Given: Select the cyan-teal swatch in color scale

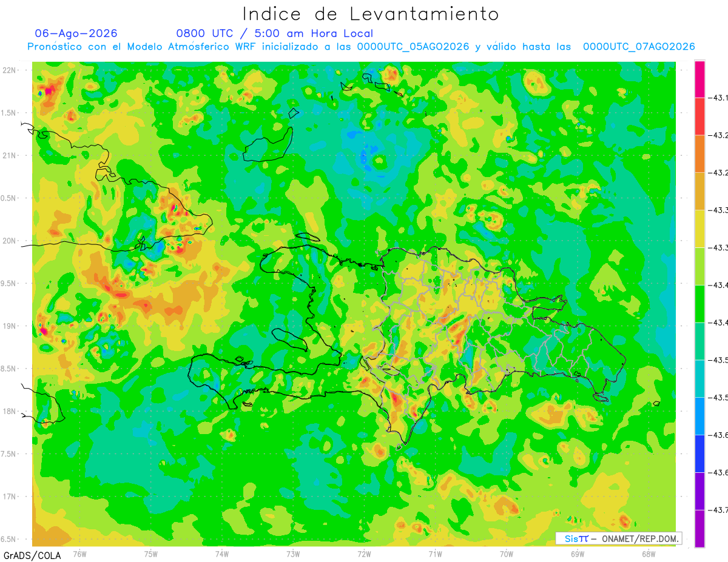Looking at the screenshot, I should click(699, 378).
